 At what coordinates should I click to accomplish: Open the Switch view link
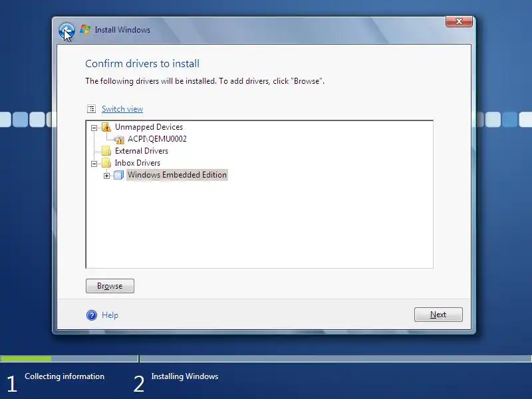tap(122, 109)
